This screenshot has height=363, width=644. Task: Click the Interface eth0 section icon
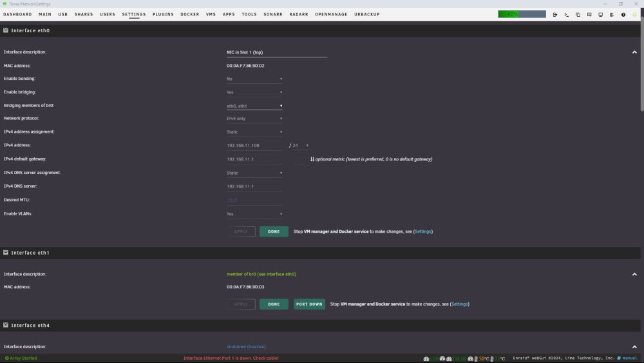(6, 30)
